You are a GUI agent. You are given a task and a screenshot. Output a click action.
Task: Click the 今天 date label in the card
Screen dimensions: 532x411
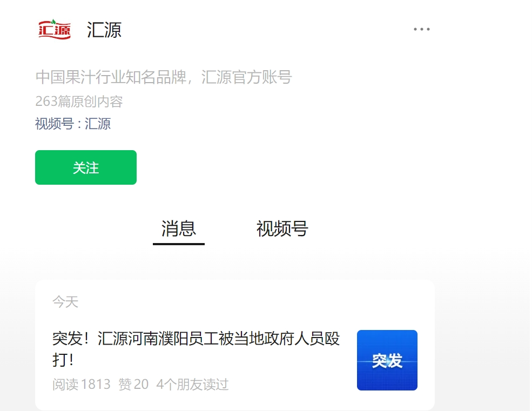pyautogui.click(x=65, y=302)
